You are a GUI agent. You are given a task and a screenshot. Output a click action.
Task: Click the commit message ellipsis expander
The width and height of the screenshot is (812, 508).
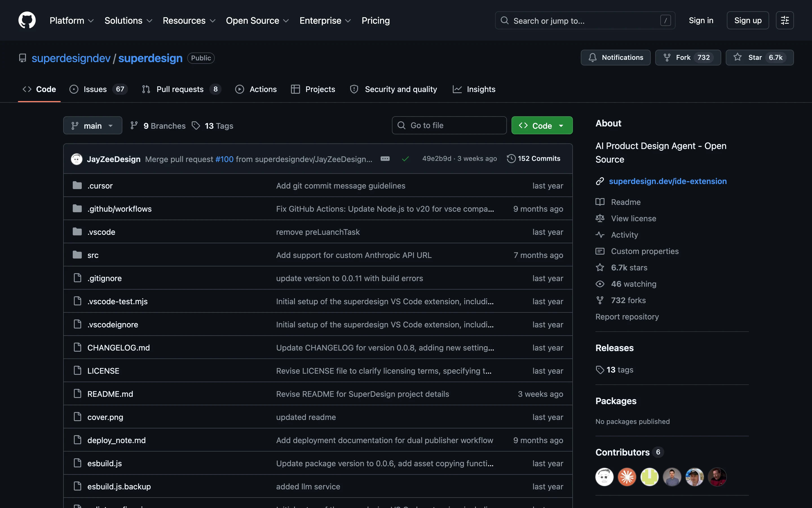coord(385,159)
